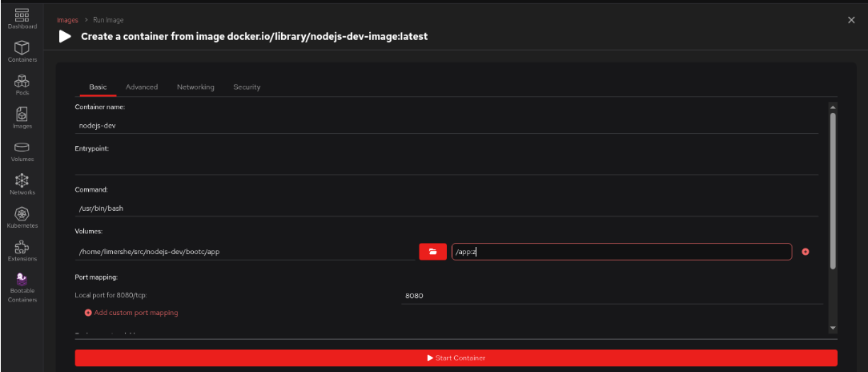The image size is (868, 372).
Task: Switch to the Networking tab
Action: 195,87
